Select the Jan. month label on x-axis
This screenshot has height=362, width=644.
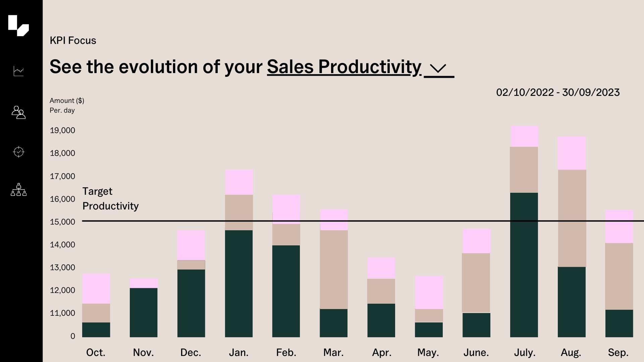[x=238, y=353]
